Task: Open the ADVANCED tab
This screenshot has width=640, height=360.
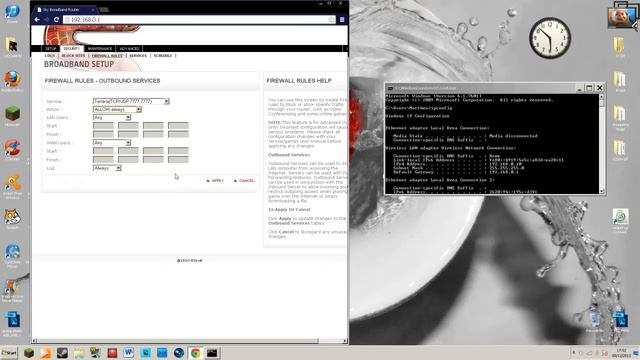Action: (129, 49)
